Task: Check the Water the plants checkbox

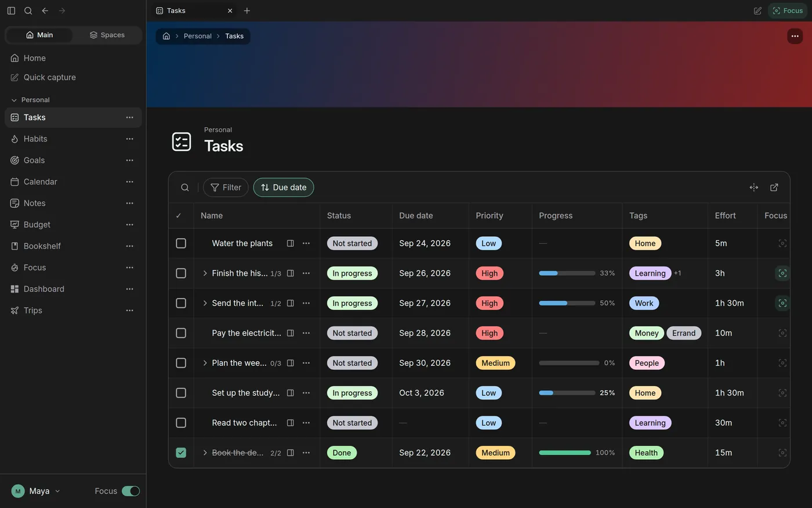Action: (x=181, y=243)
